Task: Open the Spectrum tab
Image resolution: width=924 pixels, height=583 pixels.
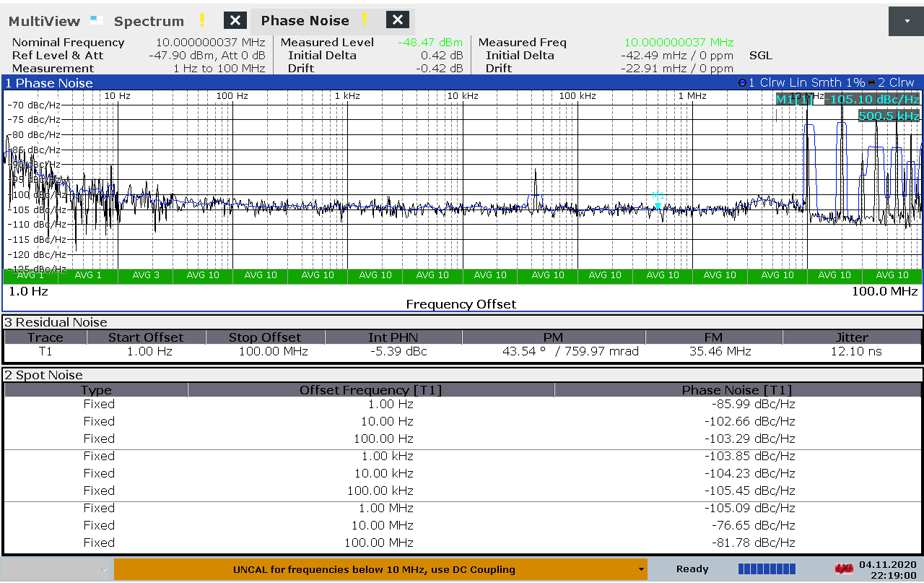Action: tap(149, 21)
